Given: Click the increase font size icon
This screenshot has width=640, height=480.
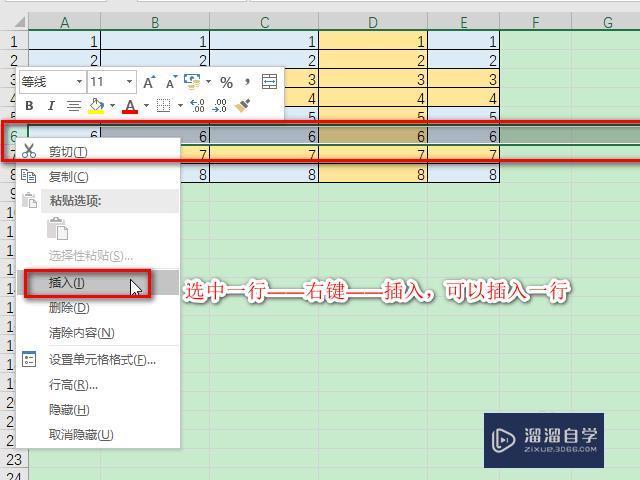Looking at the screenshot, I should point(149,82).
